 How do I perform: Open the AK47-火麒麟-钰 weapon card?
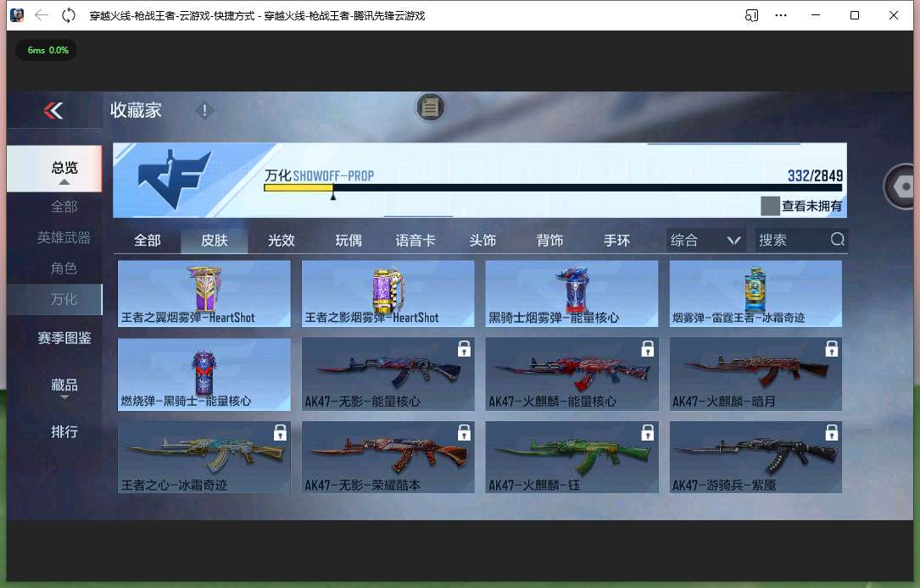point(572,458)
